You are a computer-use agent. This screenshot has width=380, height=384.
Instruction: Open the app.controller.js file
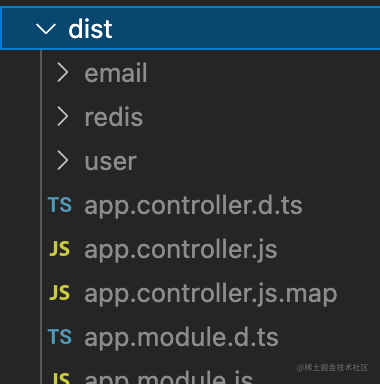pyautogui.click(x=181, y=249)
